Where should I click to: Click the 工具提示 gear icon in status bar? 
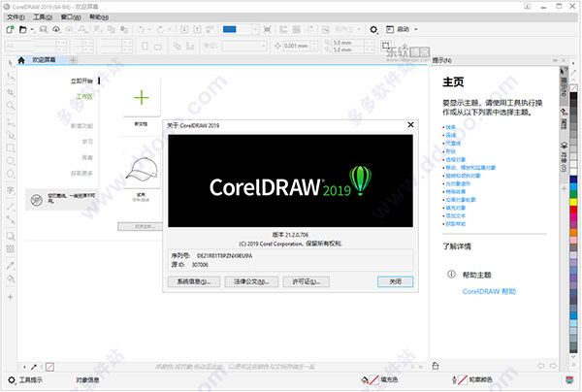pos(12,380)
